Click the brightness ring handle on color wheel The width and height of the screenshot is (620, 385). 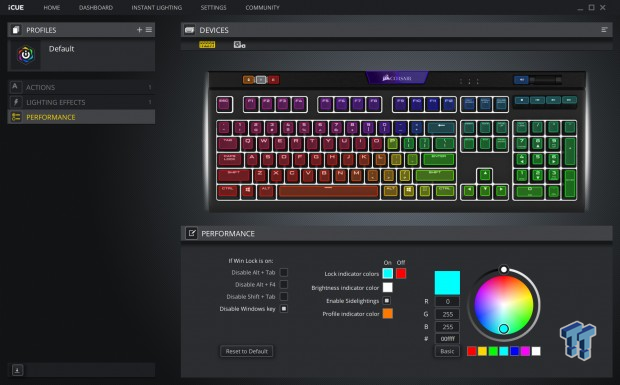[x=503, y=270]
